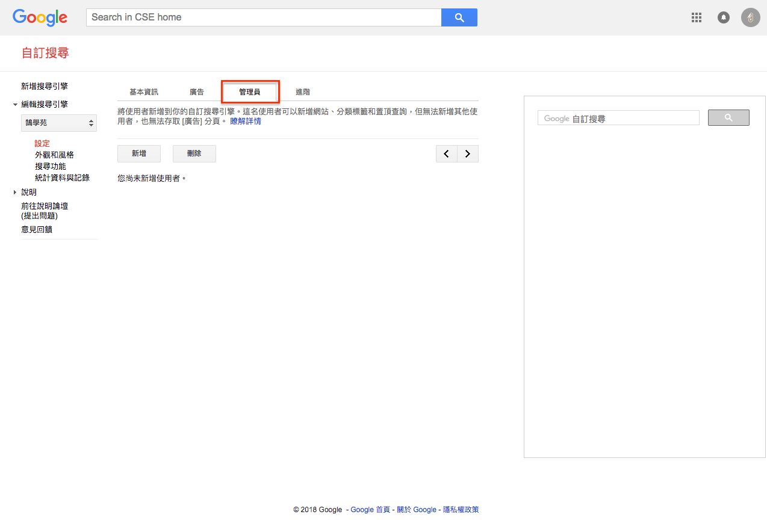Viewport: 767px width, 532px height.
Task: Open the 隱私權政策 footer link
Action: coord(461,510)
